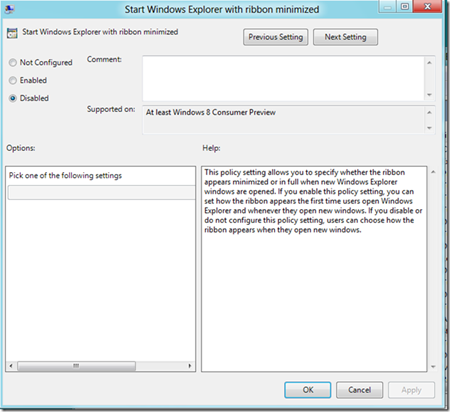Viewport: 450px width, 412px height.
Task: Click the 'Options:' label
Action: 21,148
